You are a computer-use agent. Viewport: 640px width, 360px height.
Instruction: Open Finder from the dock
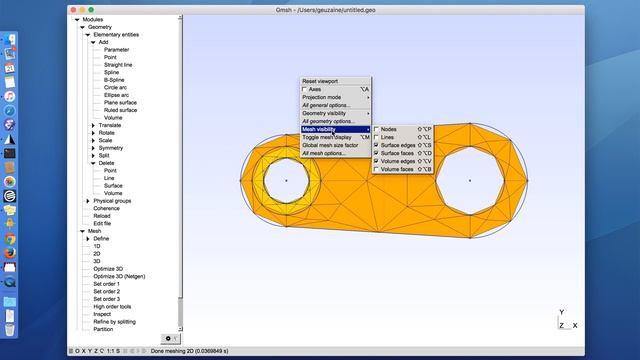9,40
